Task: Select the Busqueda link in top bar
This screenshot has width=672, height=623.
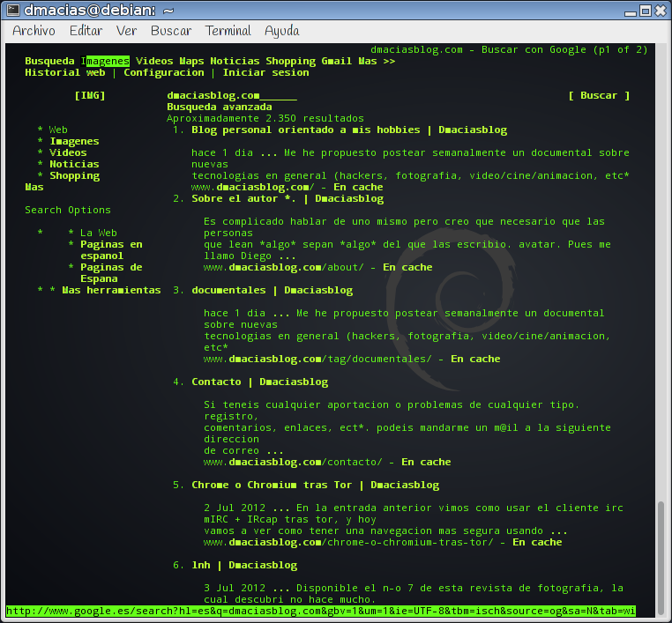Action: tap(49, 61)
